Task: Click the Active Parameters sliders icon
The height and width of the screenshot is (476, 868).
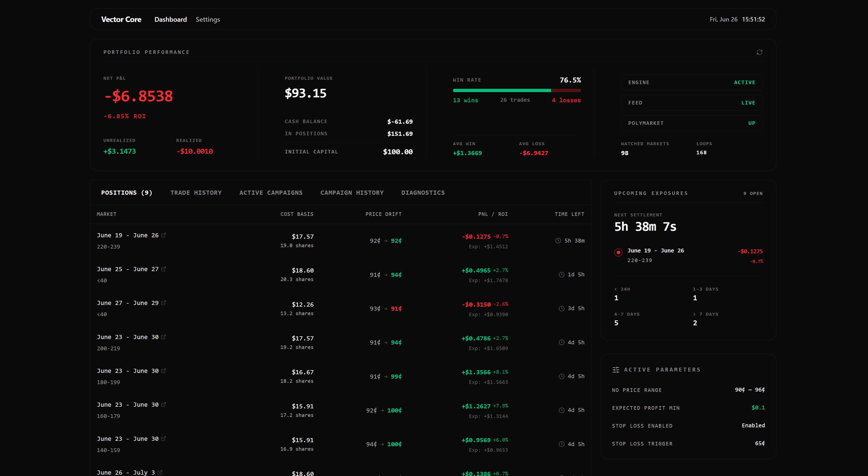Action: click(616, 370)
